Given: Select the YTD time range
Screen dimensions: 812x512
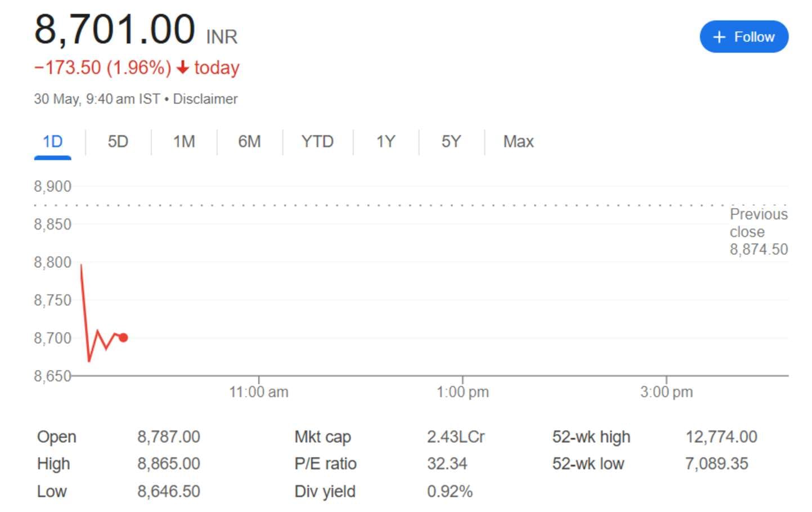Looking at the screenshot, I should pos(317,142).
